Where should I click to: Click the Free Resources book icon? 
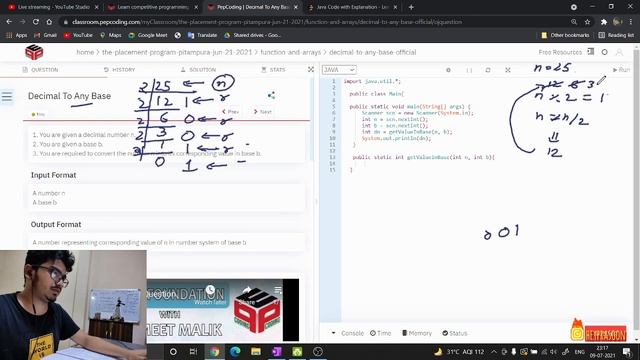pos(591,52)
